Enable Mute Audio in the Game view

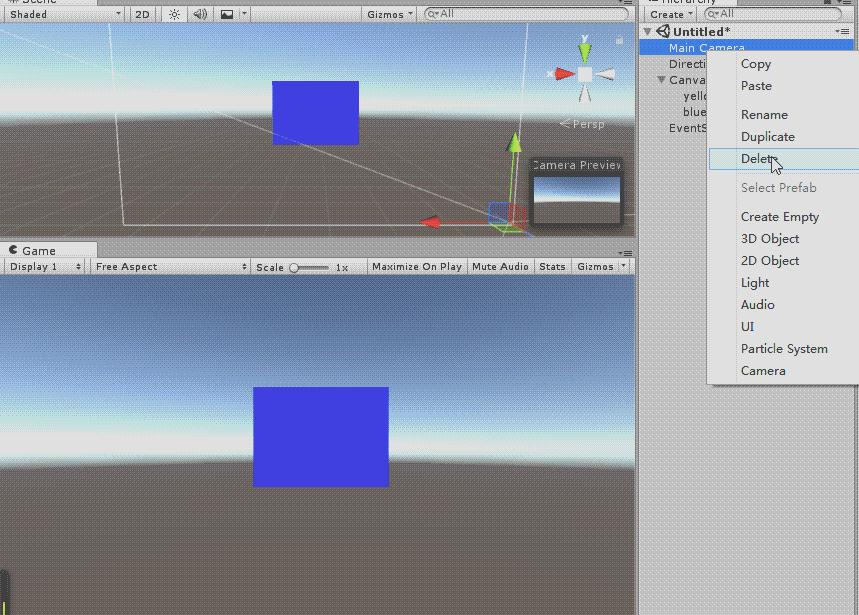(x=501, y=266)
